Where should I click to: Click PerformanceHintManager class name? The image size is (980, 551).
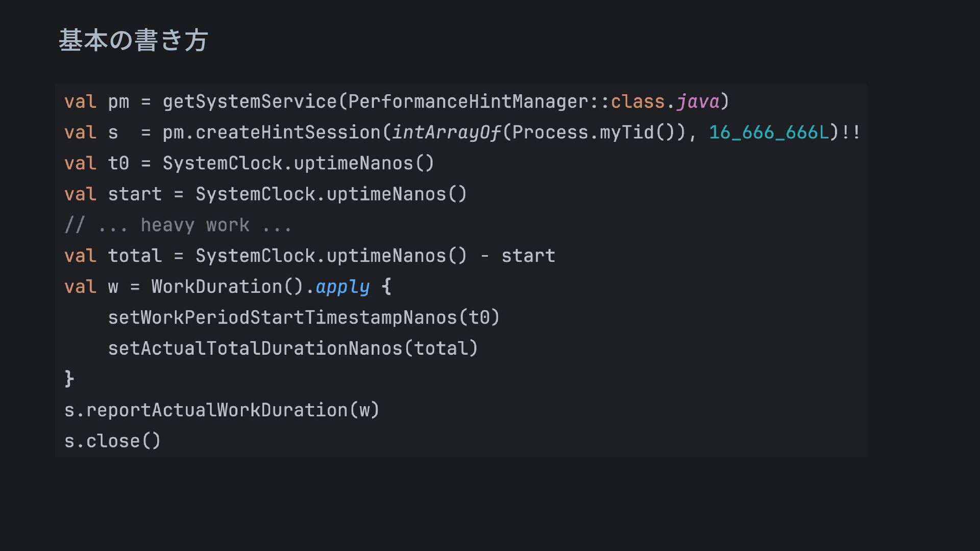pos(468,102)
